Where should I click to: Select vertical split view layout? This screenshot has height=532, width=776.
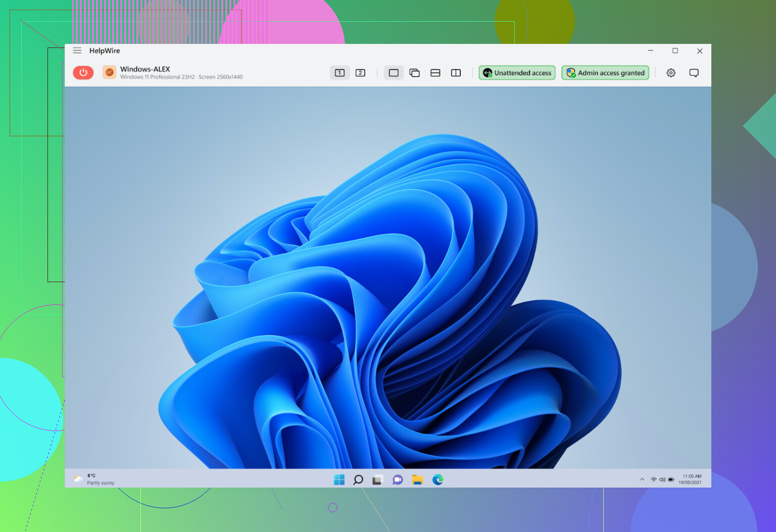[x=456, y=73]
